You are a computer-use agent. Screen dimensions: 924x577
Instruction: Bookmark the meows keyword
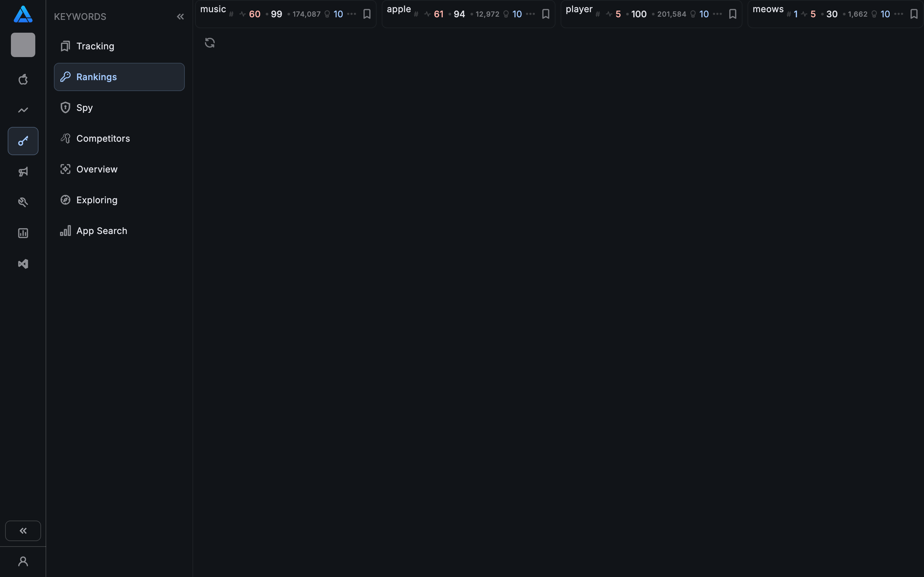914,14
